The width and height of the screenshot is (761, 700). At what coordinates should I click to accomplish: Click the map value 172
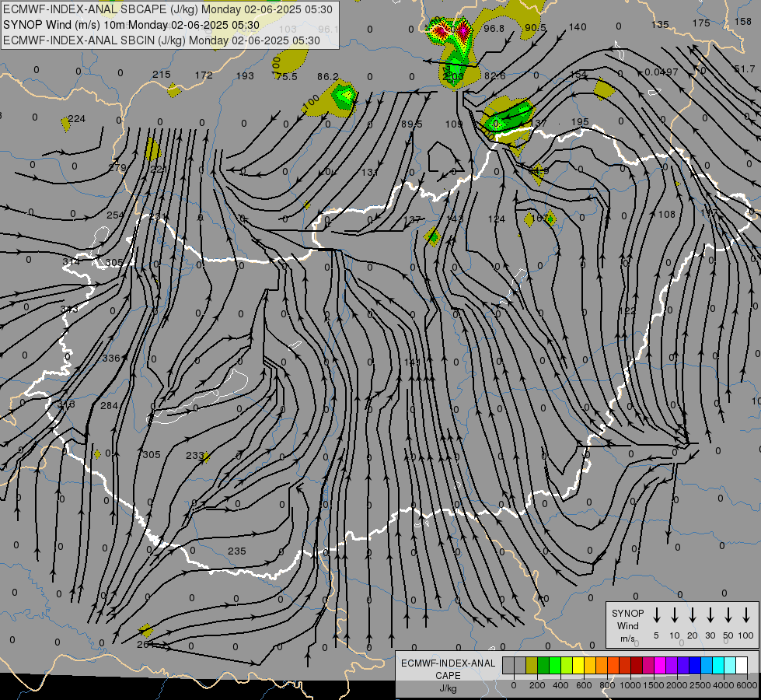click(x=204, y=75)
